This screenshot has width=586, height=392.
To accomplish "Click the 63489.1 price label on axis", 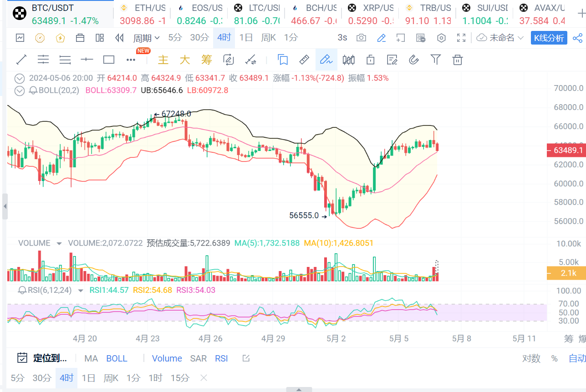I will [x=566, y=150].
